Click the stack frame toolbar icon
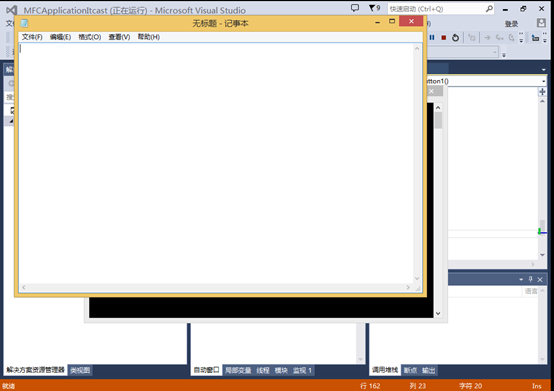This screenshot has width=554, height=391. pos(536,38)
